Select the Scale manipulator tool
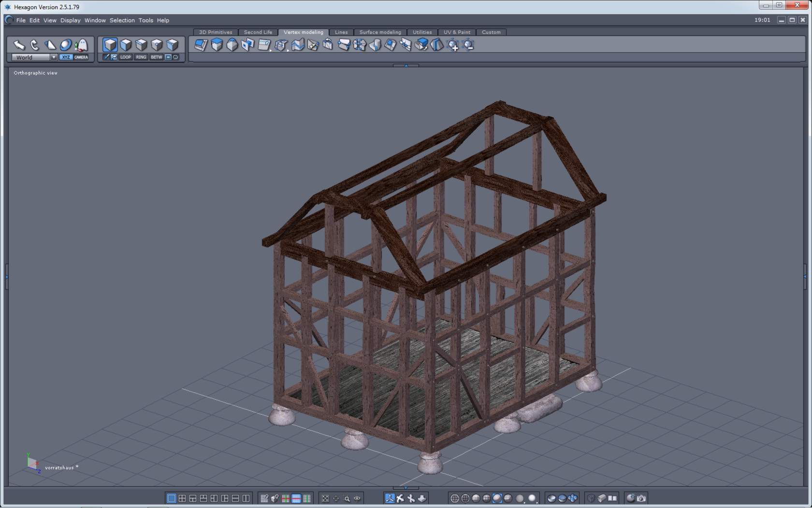Image resolution: width=812 pixels, height=508 pixels. tap(50, 45)
